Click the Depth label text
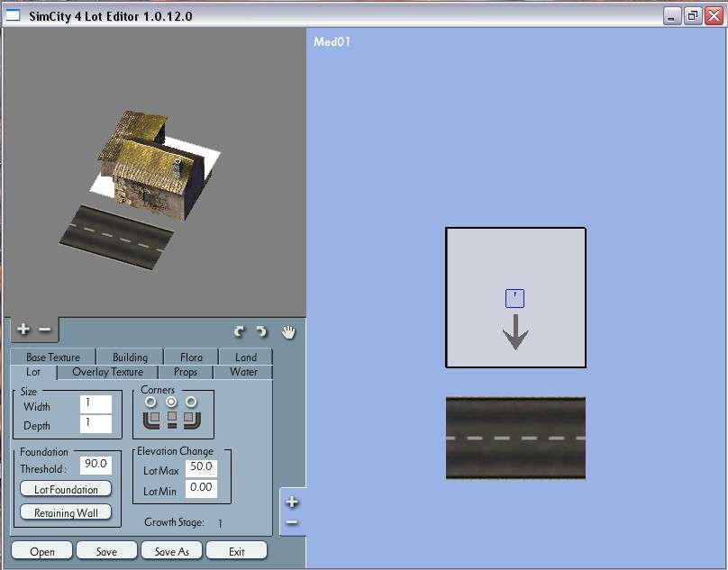The height and width of the screenshot is (570, 728). point(37,426)
